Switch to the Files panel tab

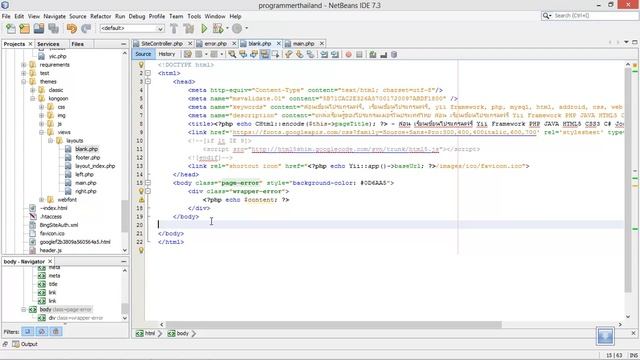click(78, 44)
